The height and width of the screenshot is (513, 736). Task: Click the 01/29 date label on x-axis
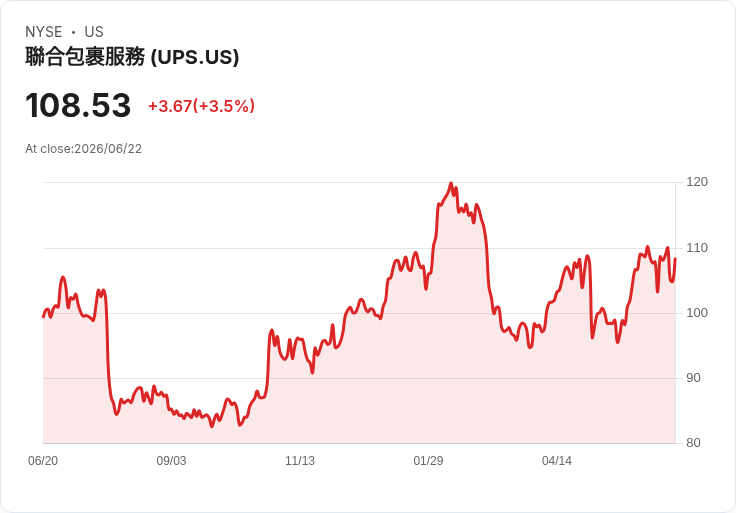428,461
